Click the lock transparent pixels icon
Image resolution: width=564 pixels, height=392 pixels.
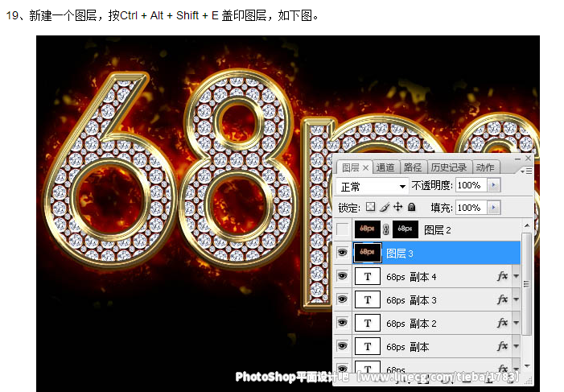(x=371, y=208)
